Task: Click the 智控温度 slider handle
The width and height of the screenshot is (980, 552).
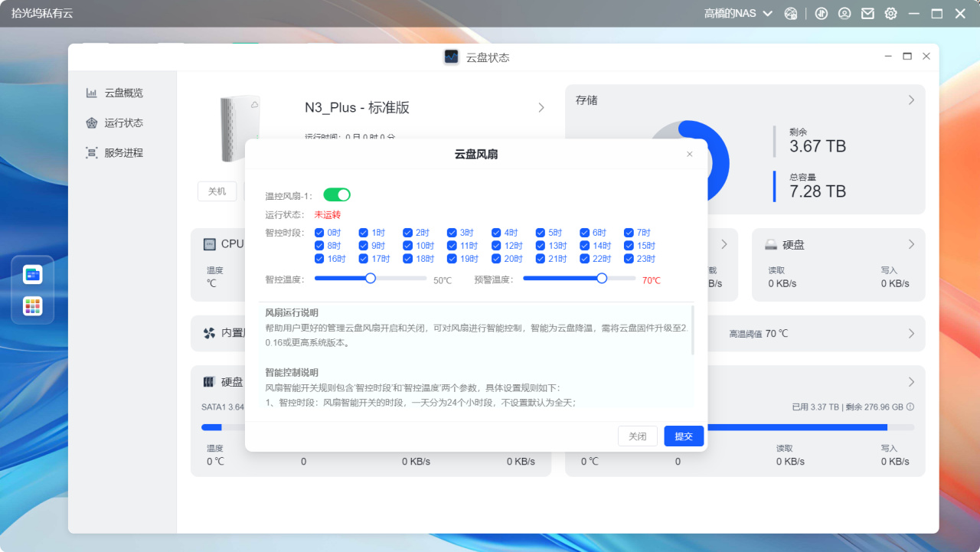Action: pyautogui.click(x=371, y=279)
